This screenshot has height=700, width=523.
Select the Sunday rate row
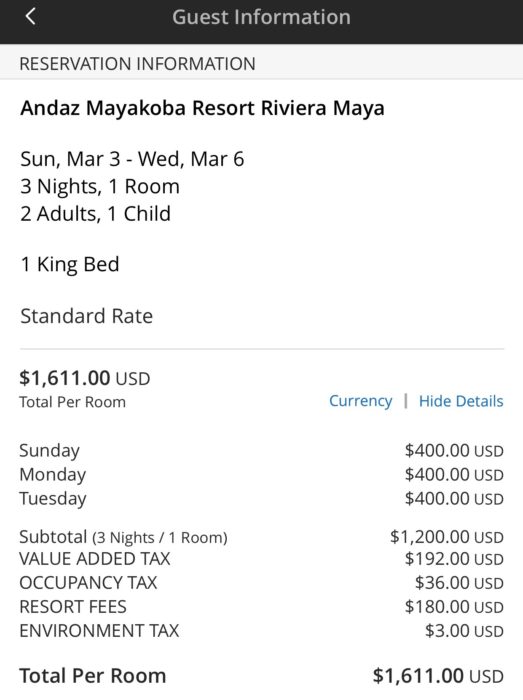coord(262,450)
